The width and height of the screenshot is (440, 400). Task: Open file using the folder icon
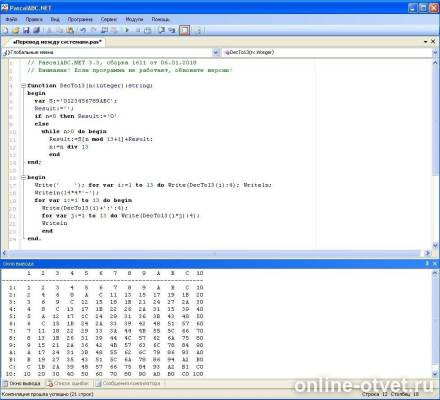point(16,30)
